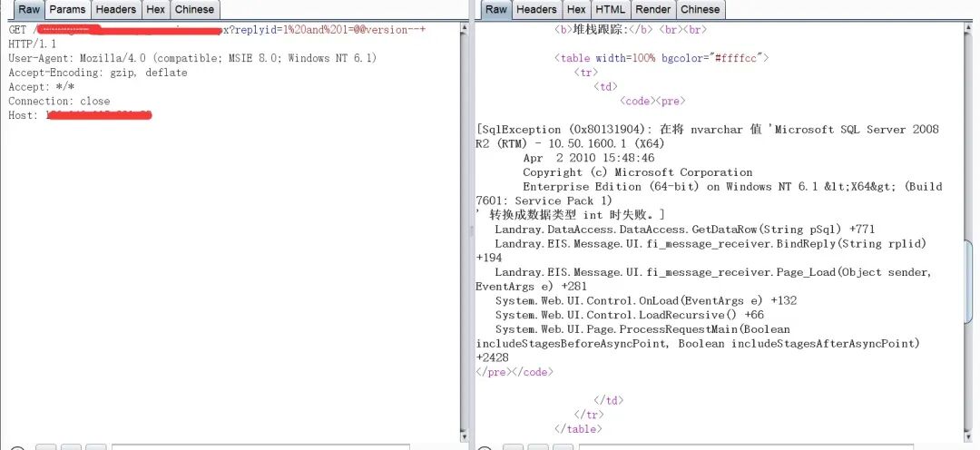Click the fi_message_receiver.BindReply stack trace line
Image resolution: width=980 pixels, height=450 pixels.
click(x=710, y=244)
